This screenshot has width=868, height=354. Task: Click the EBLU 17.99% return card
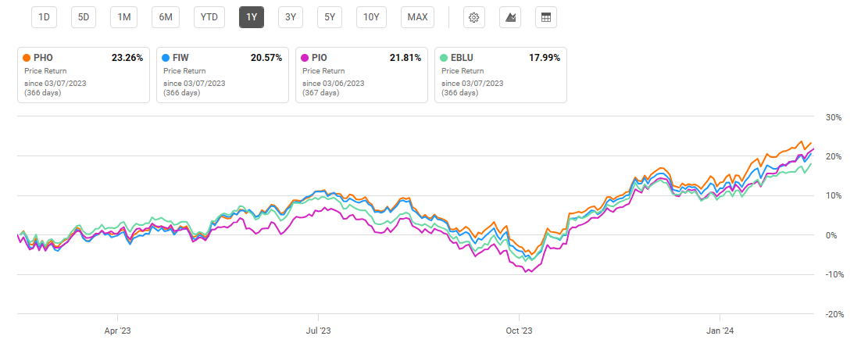tap(500, 75)
